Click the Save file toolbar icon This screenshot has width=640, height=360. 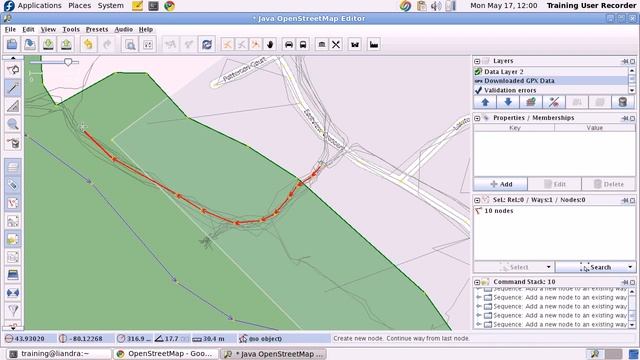pyautogui.click(x=30, y=44)
